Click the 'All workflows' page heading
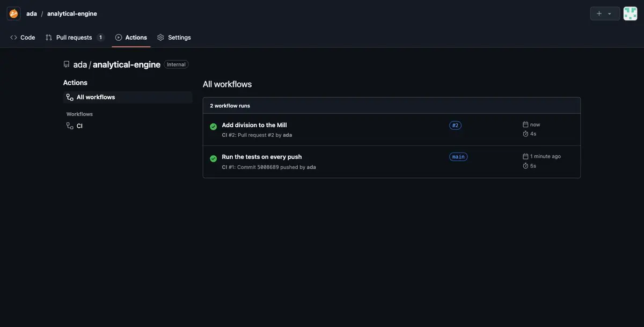 pyautogui.click(x=227, y=84)
